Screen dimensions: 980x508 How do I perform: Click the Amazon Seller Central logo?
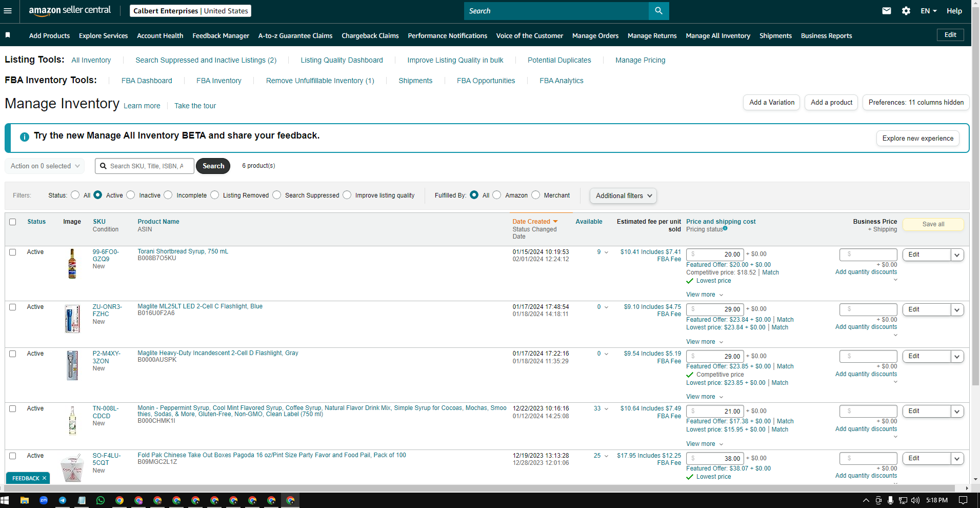(70, 11)
